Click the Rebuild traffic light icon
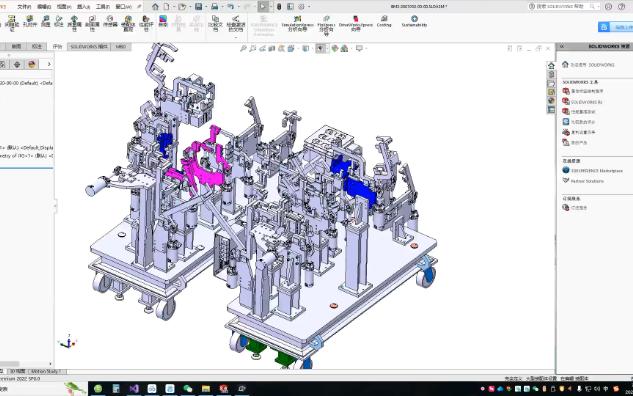Image resolution: width=633 pixels, height=396 pixels. click(279, 6)
